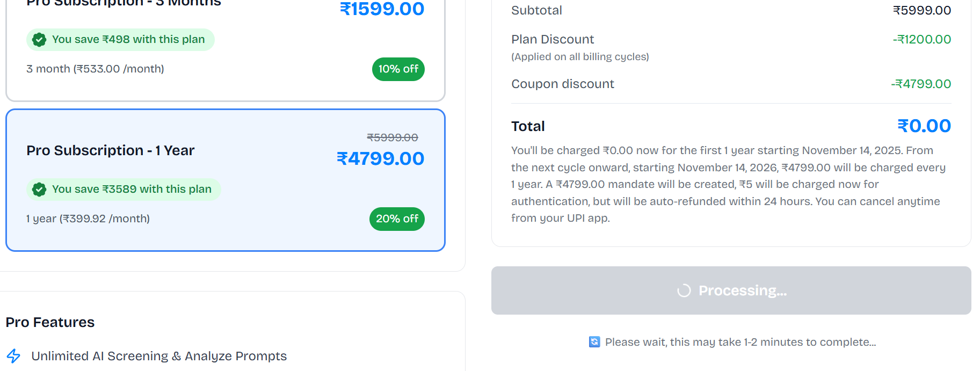This screenshot has height=371, width=980.
Task: Click the lightning bolt icon under Pro Features
Action: click(x=13, y=356)
